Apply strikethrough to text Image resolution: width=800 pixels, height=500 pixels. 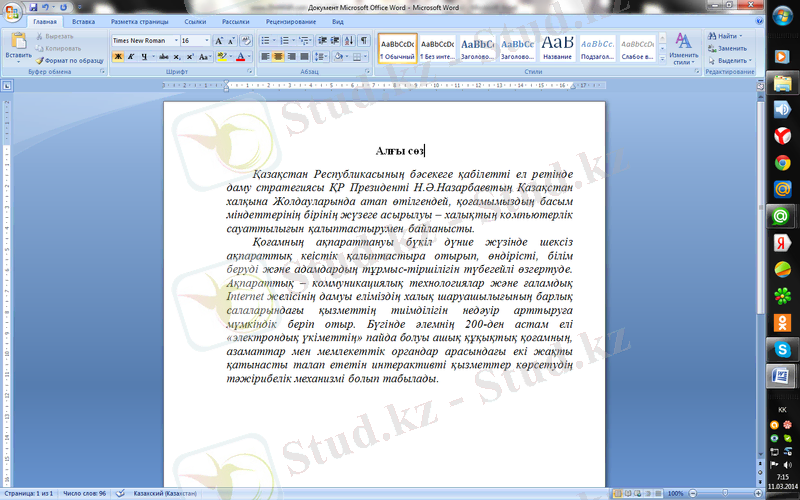162,57
